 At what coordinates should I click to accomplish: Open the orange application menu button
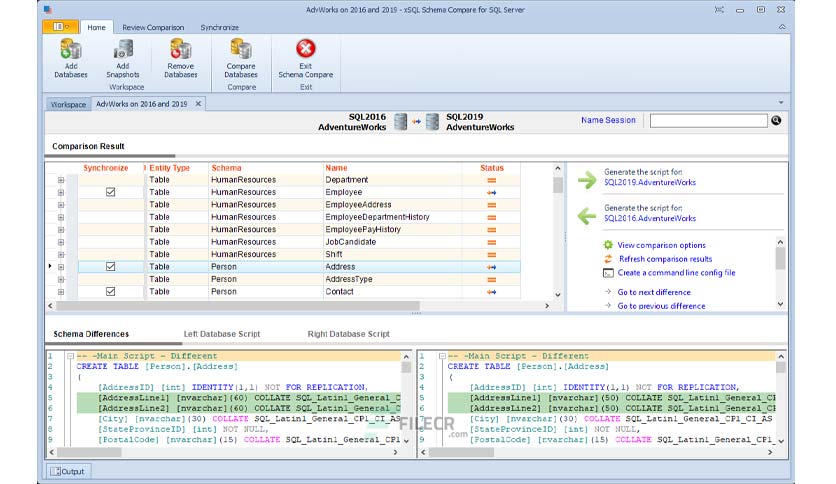click(61, 27)
